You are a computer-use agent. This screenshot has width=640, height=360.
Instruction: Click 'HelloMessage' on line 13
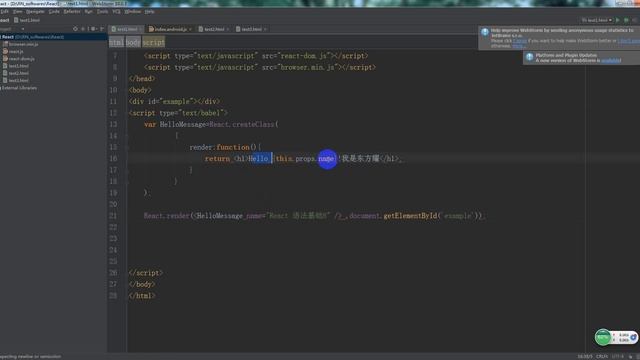[x=183, y=124]
